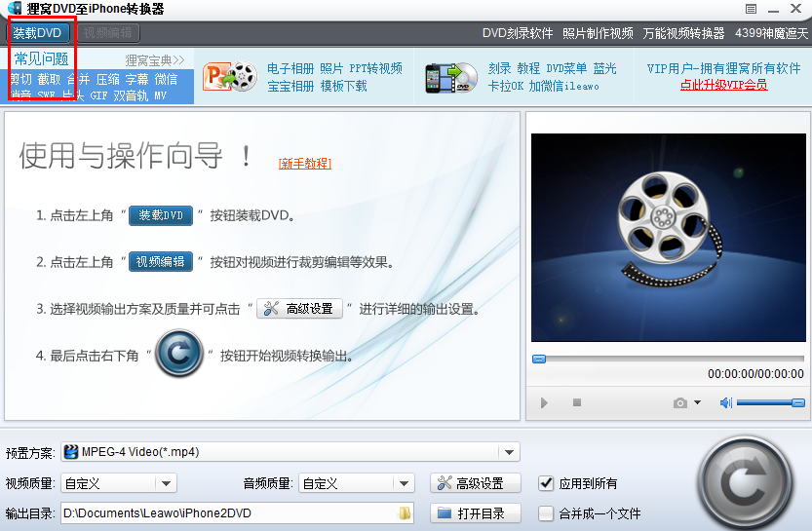Viewport: 812px width, 531px height.
Task: Click the 装载DVD button in wizard step 1
Action: click(x=161, y=215)
